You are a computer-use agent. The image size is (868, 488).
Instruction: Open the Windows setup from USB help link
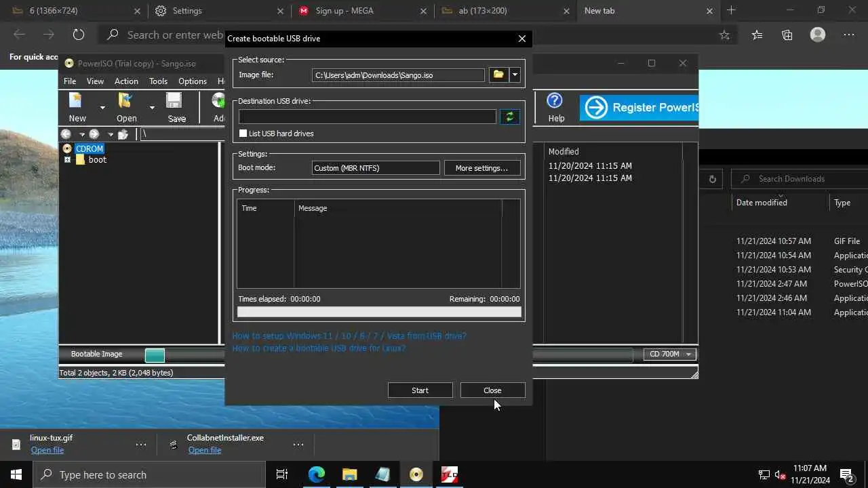349,335
